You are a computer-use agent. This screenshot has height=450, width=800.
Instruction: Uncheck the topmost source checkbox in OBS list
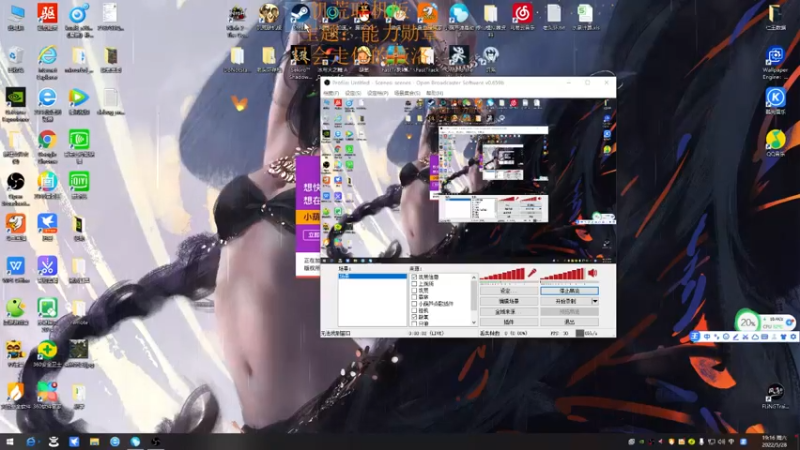pos(414,277)
